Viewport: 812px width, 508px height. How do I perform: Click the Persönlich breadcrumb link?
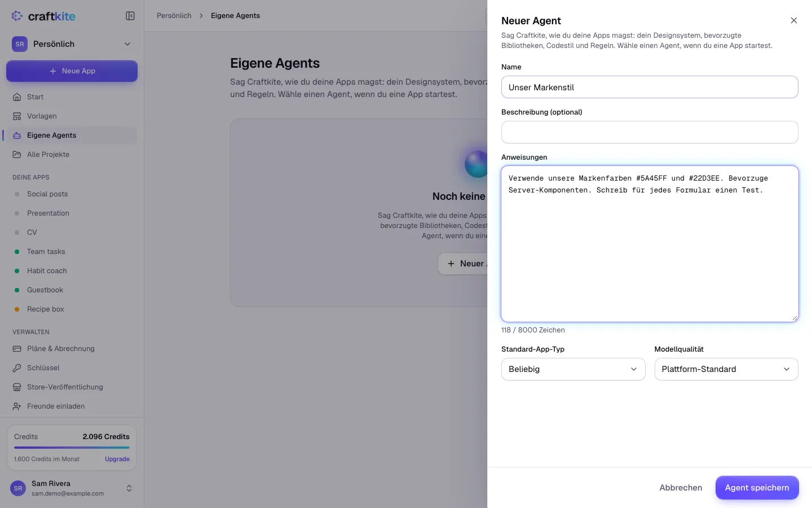[174, 16]
